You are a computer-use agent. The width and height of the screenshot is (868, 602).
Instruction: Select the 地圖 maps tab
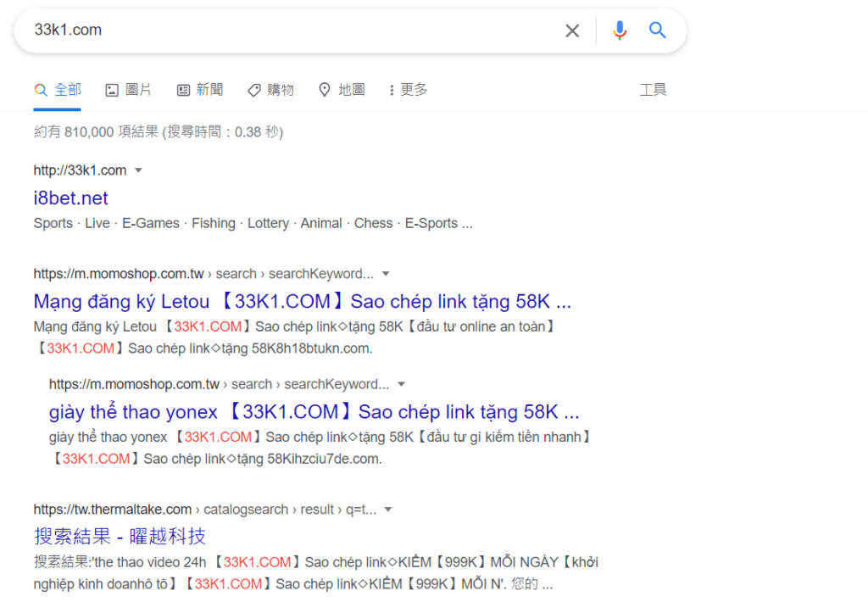342,90
